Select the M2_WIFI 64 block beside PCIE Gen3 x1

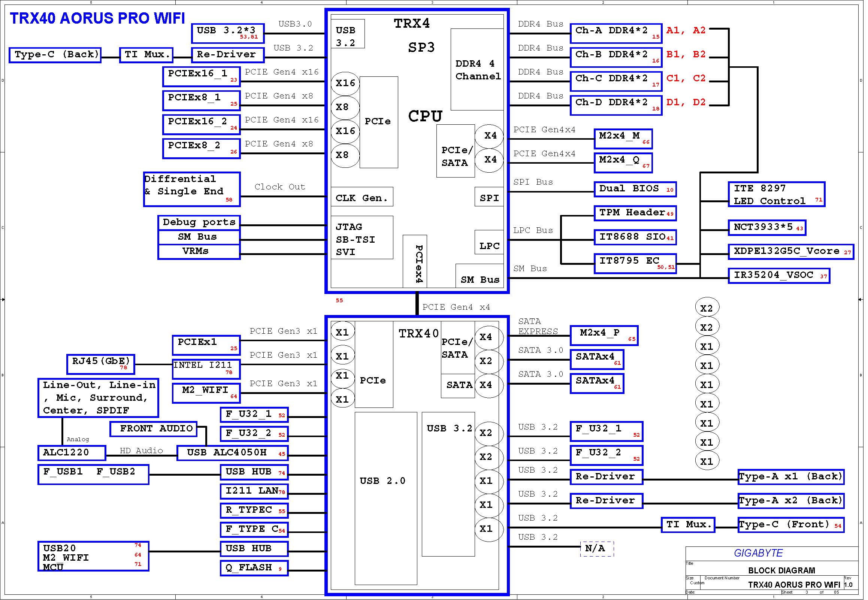click(206, 393)
